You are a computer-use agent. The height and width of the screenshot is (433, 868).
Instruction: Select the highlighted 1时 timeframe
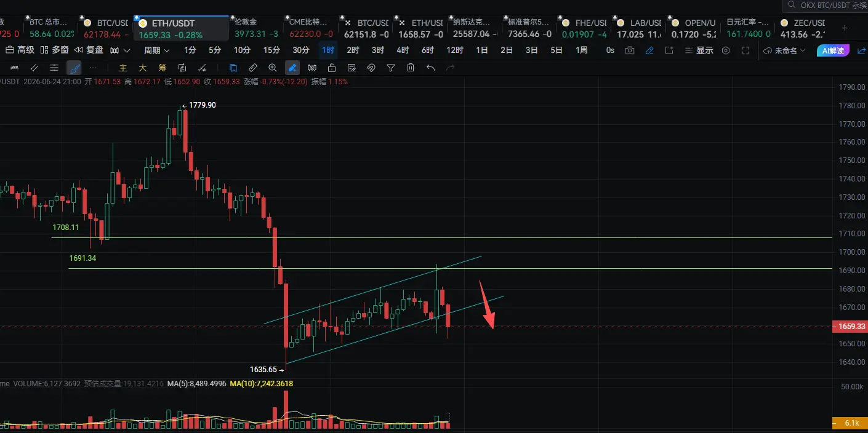point(328,50)
